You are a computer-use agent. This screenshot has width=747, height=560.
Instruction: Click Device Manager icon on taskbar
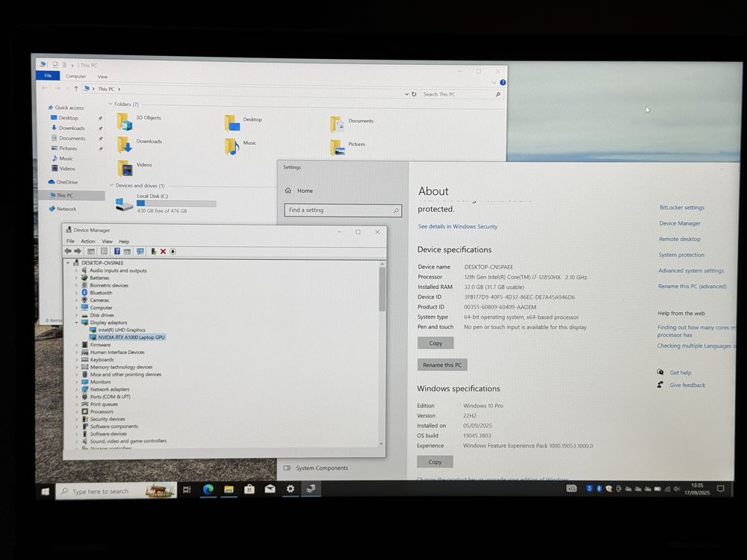pyautogui.click(x=311, y=489)
